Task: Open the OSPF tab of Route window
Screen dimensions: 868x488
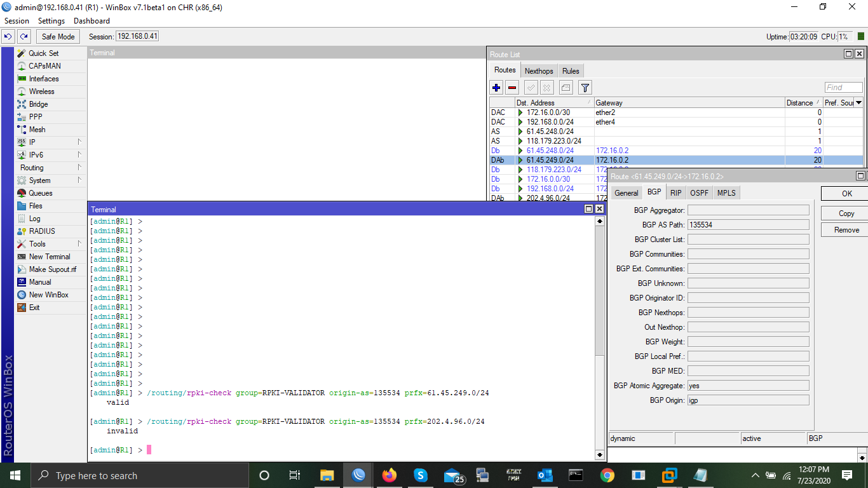Action: click(x=699, y=193)
